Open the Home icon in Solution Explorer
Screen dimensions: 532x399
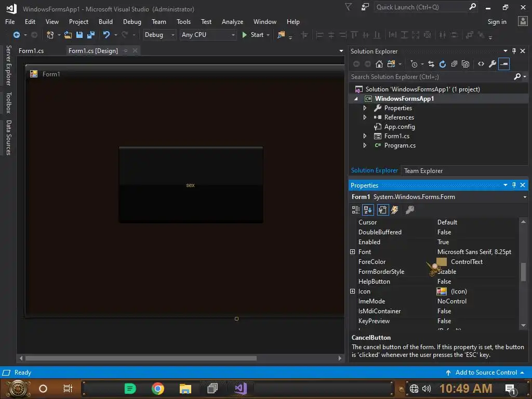[x=379, y=64]
